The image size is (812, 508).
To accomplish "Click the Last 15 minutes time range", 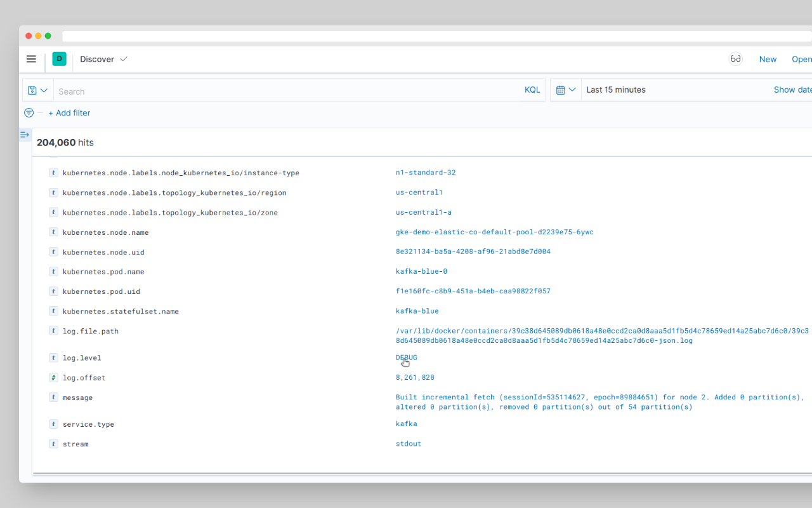I will point(615,90).
